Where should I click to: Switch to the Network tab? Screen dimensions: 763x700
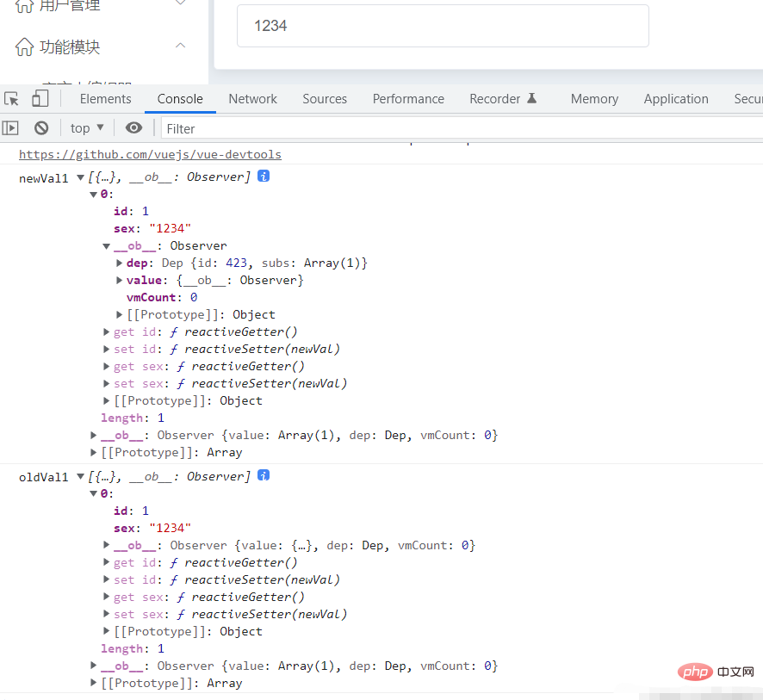[x=252, y=99]
